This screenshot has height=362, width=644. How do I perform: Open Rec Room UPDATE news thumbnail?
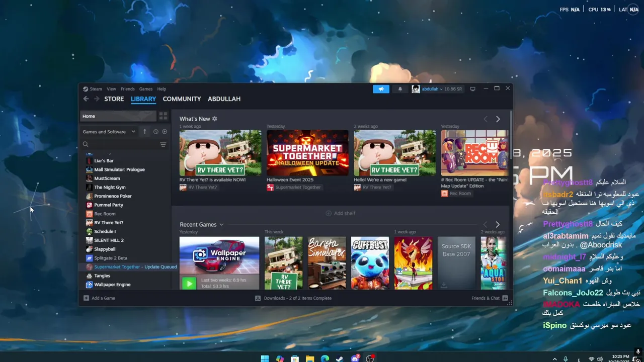(x=475, y=153)
